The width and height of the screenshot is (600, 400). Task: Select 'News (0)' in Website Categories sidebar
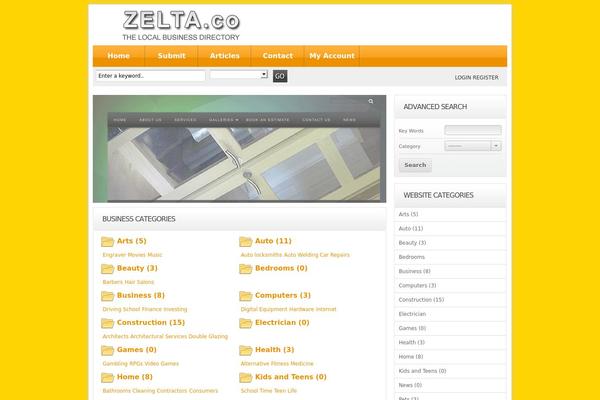tap(410, 385)
